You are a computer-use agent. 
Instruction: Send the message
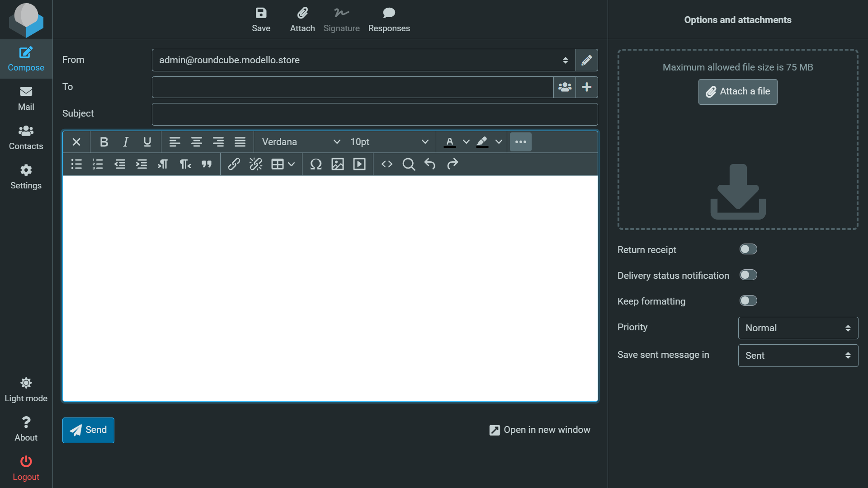tap(88, 430)
